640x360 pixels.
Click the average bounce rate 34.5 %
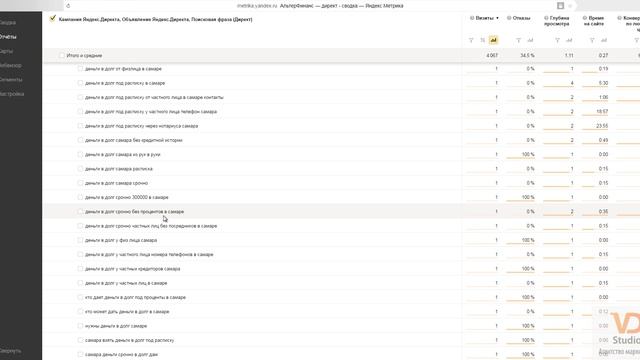tap(527, 55)
